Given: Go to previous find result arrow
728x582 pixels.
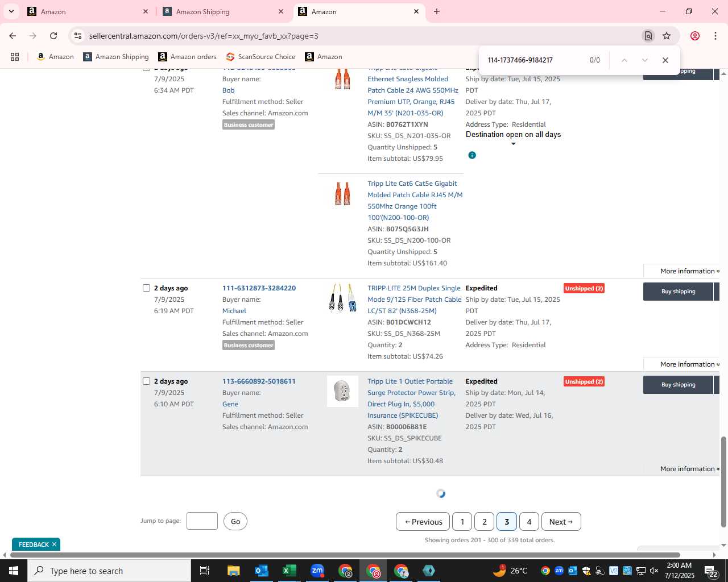Looking at the screenshot, I should click(624, 60).
